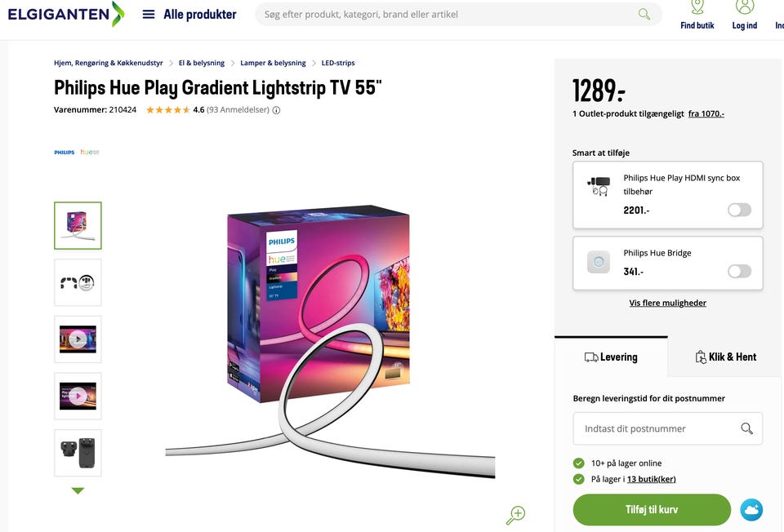
Task: Click postcode lookup magnifier icon
Action: click(746, 428)
